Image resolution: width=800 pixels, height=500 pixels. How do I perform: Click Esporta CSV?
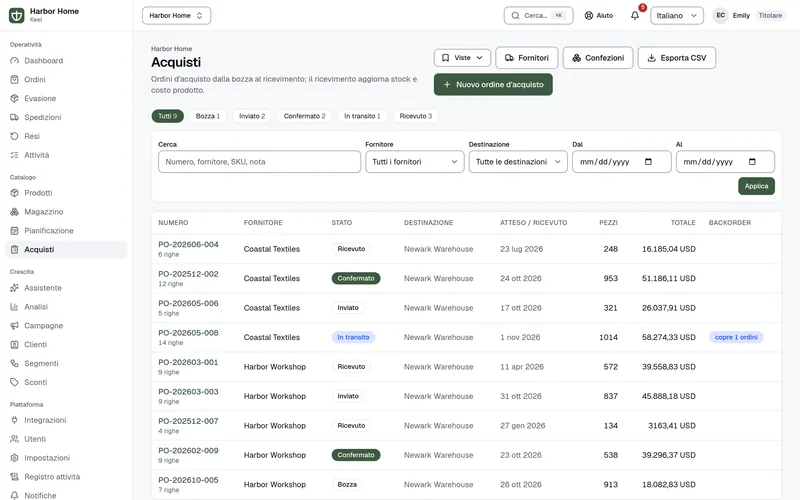[x=677, y=58]
